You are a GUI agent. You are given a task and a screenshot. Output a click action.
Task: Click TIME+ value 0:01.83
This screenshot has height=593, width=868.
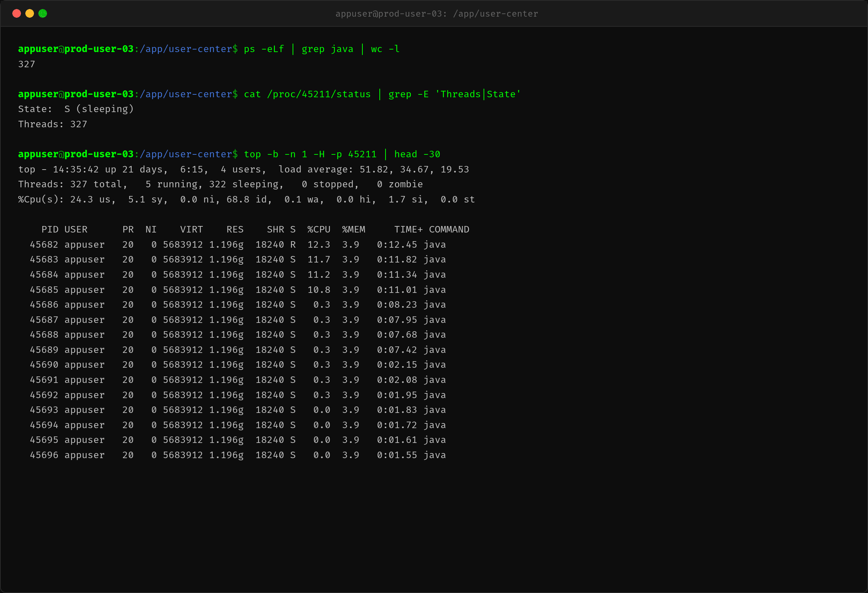pos(397,410)
